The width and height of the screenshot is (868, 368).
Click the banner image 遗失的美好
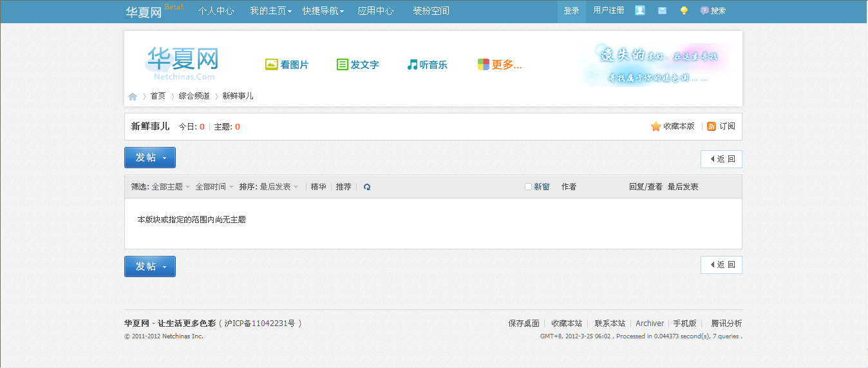654,65
